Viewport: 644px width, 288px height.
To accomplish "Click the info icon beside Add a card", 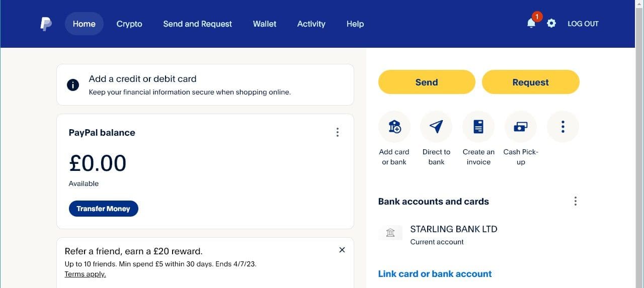I will tap(73, 85).
